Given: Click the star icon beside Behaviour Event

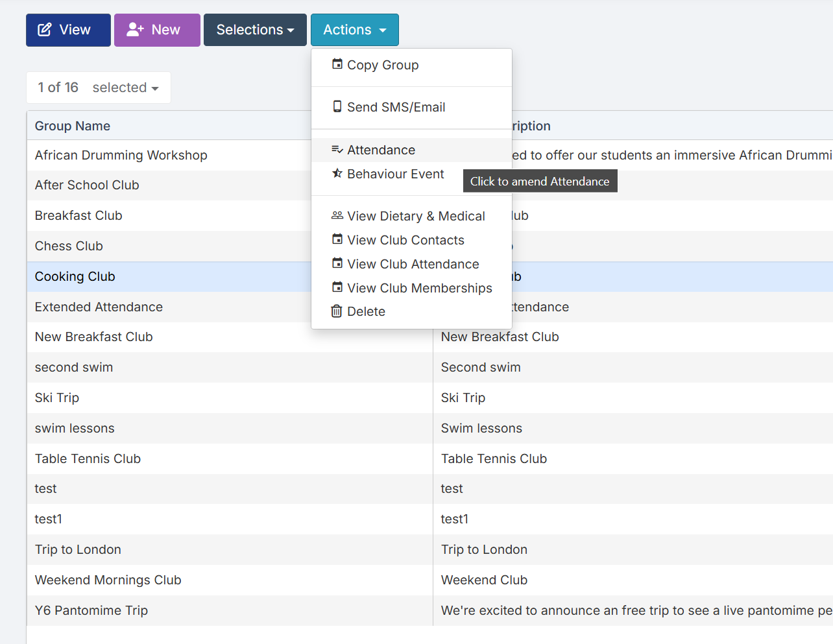Looking at the screenshot, I should [x=337, y=173].
